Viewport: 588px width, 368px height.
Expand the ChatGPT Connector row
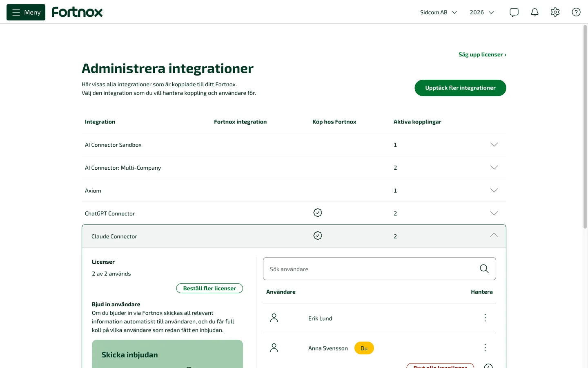click(x=494, y=213)
